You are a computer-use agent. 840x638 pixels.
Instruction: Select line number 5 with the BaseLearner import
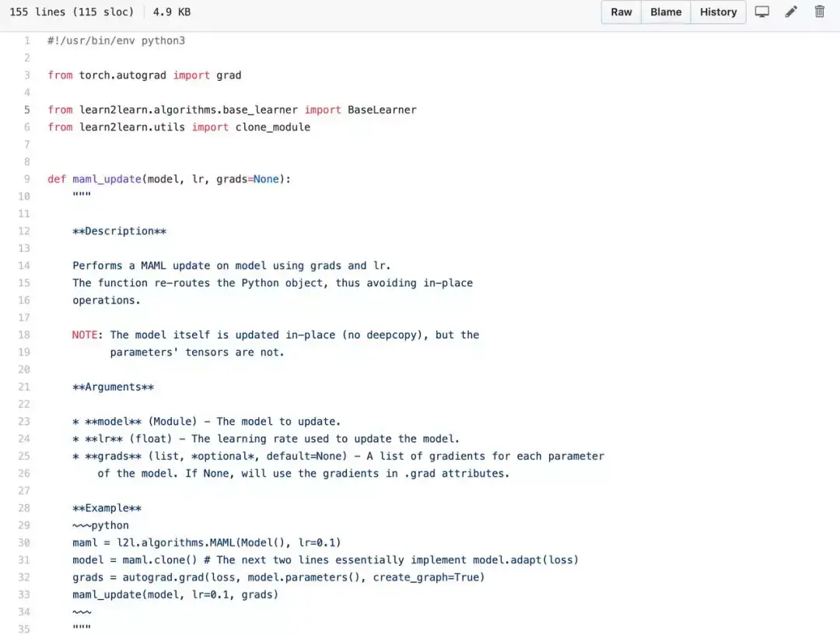(x=26, y=110)
